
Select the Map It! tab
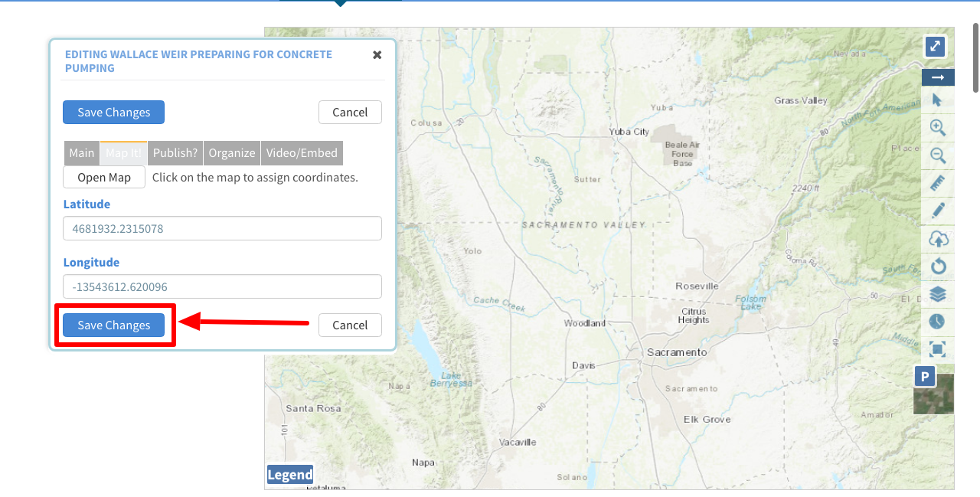click(x=123, y=153)
